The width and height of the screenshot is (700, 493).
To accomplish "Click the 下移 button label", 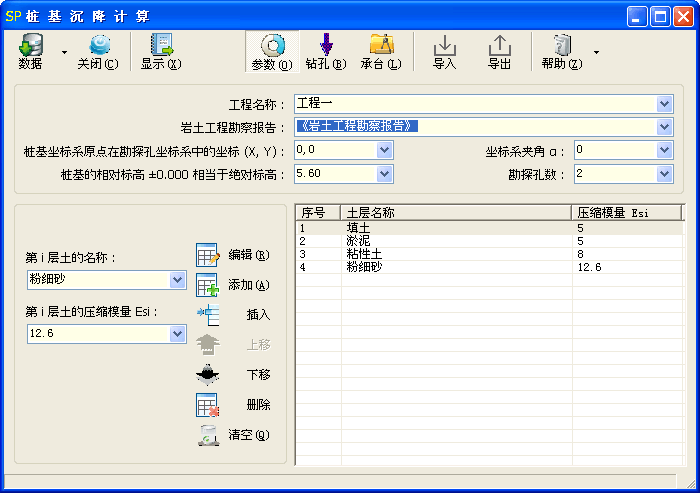I will pos(258,375).
